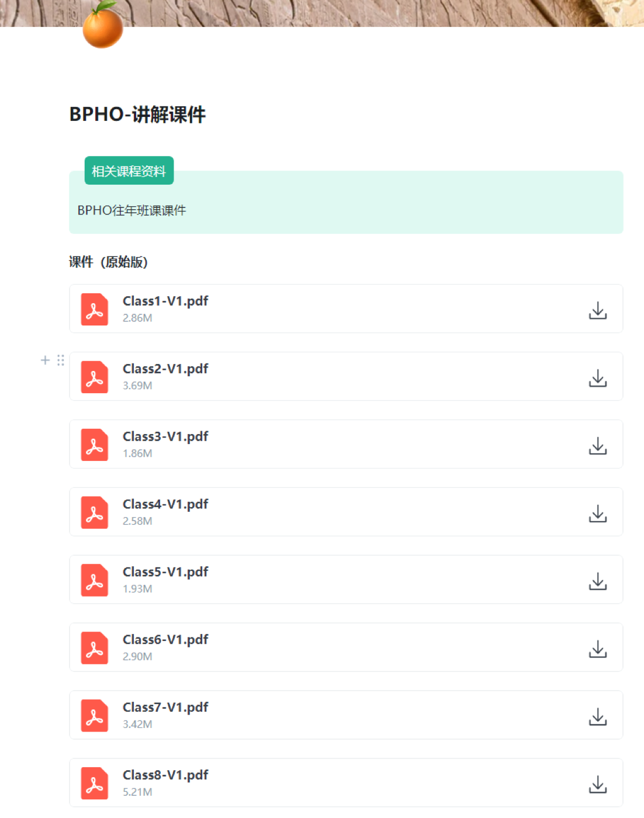Download Class6-V1.pdf with its arrow icon
This screenshot has width=644, height=818.
coord(597,649)
